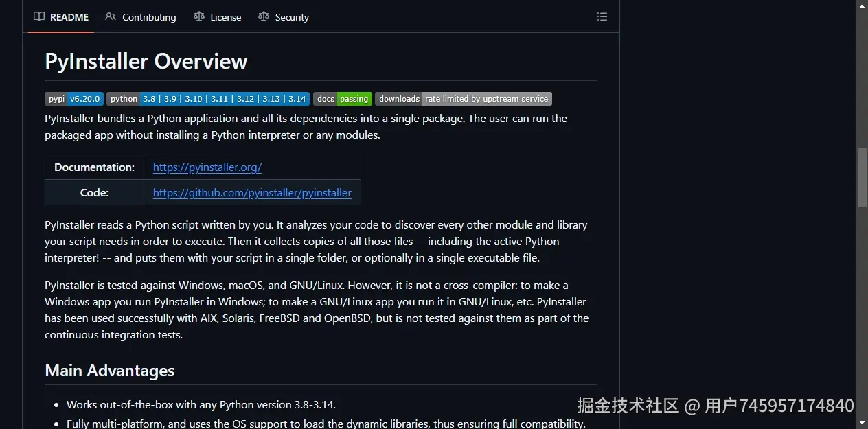Open the github.com/pyinstaller/pyinstaller link
The width and height of the screenshot is (868, 429).
click(252, 193)
